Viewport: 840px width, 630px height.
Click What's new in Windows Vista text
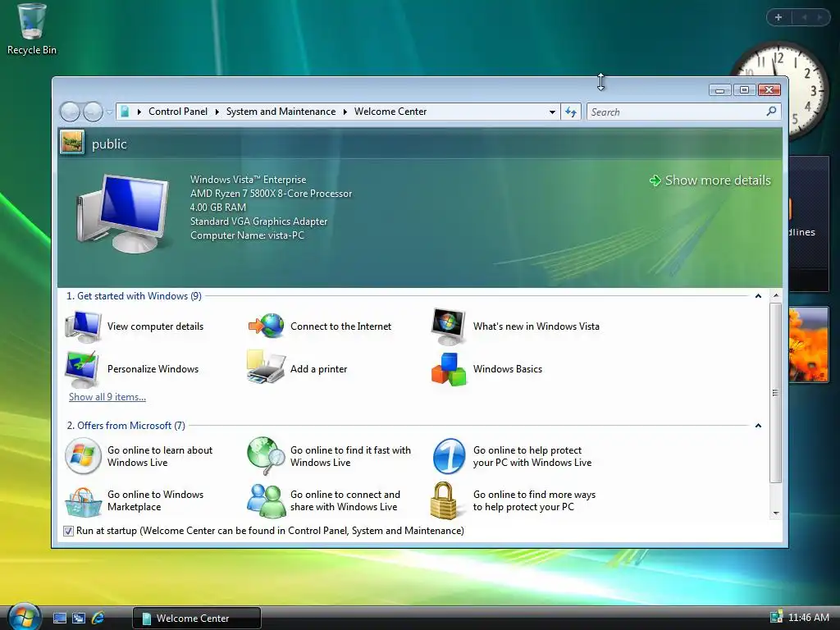pyautogui.click(x=536, y=326)
